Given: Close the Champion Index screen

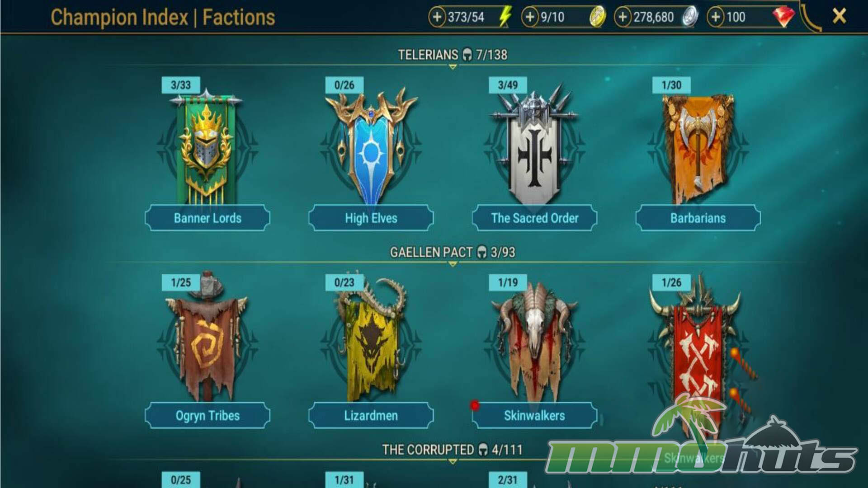Looking at the screenshot, I should pos(839,16).
